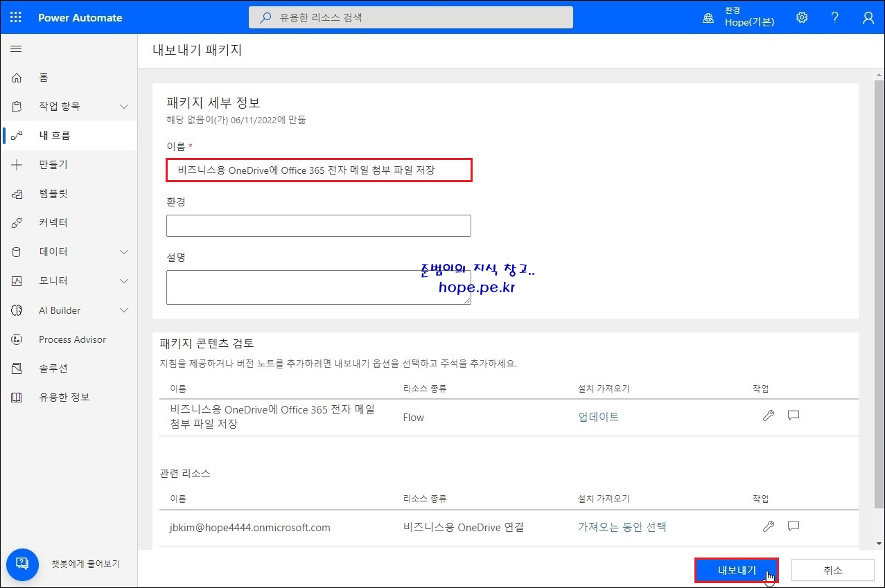Click flow name in package contents table
The image size is (885, 588).
click(273, 417)
